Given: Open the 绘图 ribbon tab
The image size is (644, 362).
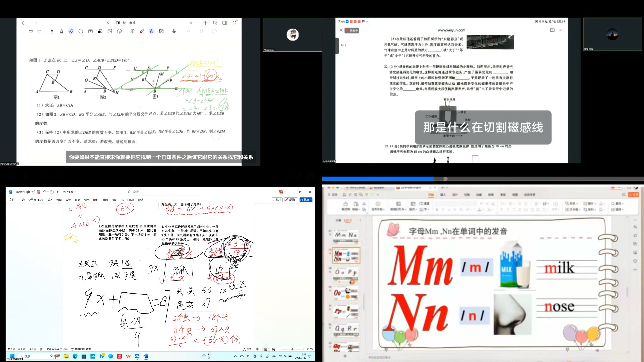Looking at the screenshot, I should pos(59,200).
